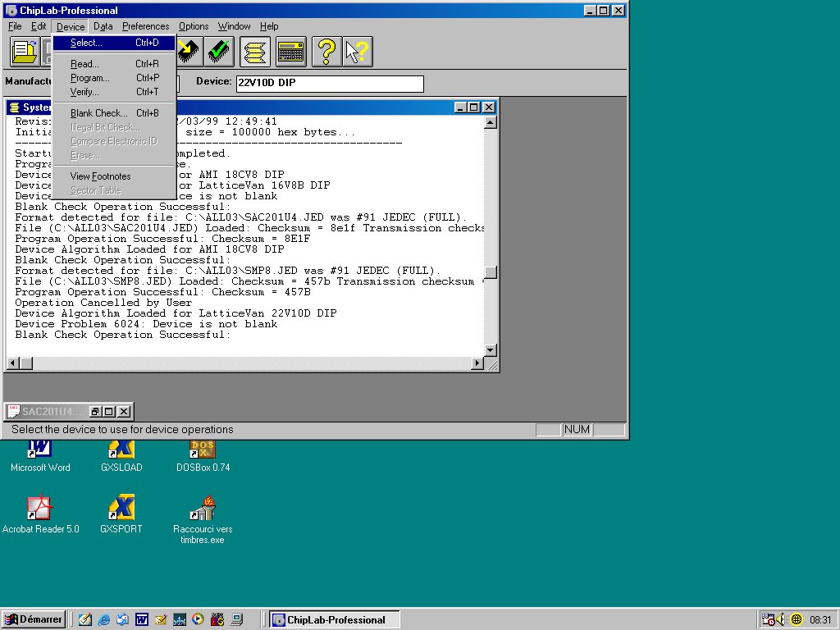
Task: Click 'Checksum = 8E1F' program success line
Action: [x=163, y=239]
